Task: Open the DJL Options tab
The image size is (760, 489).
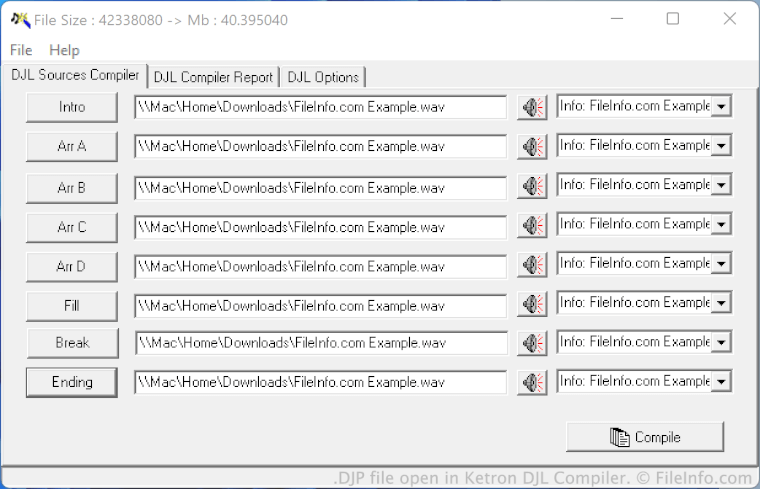Action: pyautogui.click(x=323, y=77)
